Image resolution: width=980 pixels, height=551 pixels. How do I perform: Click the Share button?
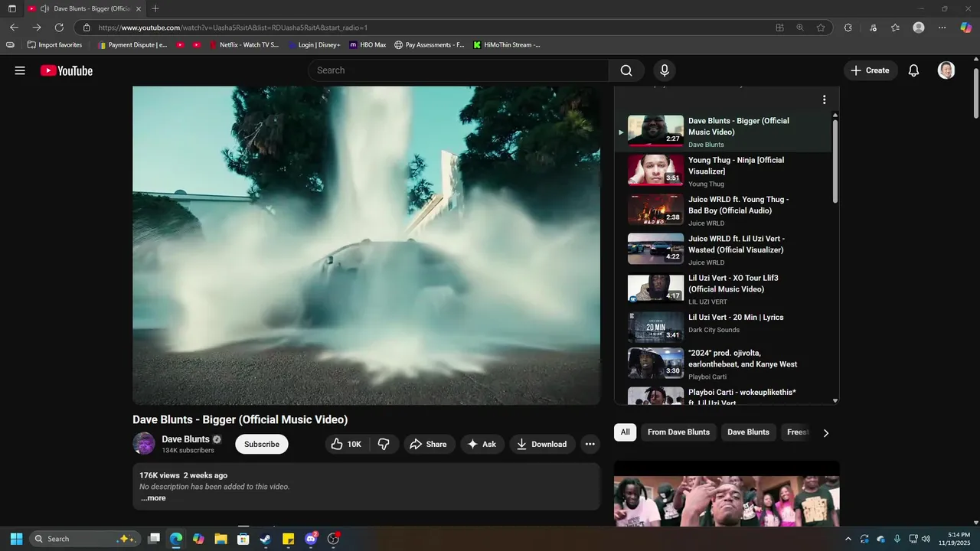(428, 444)
